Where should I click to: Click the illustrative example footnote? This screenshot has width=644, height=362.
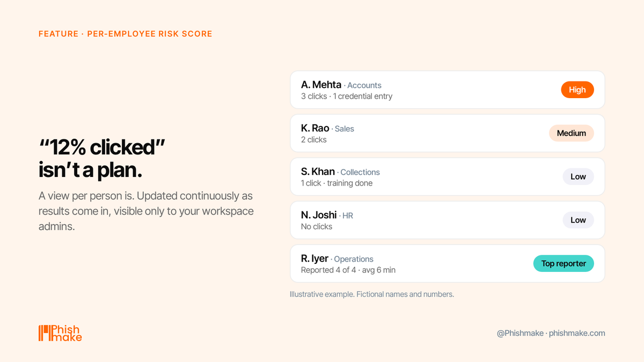[372, 294]
